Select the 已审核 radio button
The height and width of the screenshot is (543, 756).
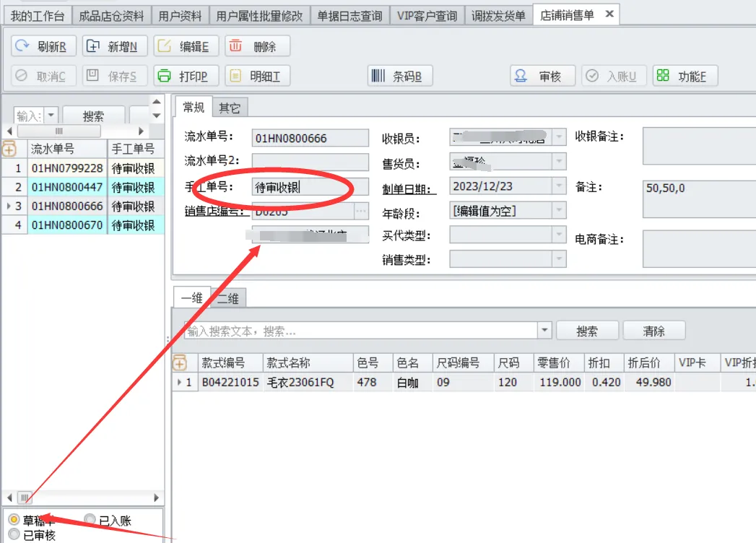coord(14,534)
